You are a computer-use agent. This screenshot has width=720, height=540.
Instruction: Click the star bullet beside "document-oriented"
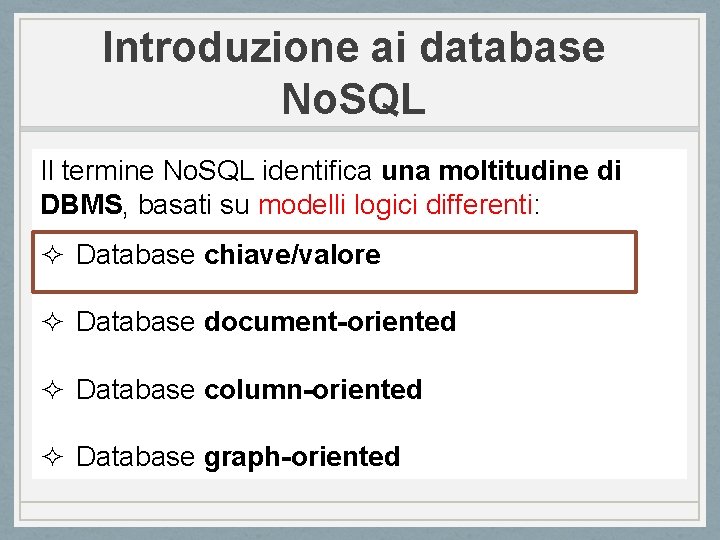pyautogui.click(x=52, y=322)
